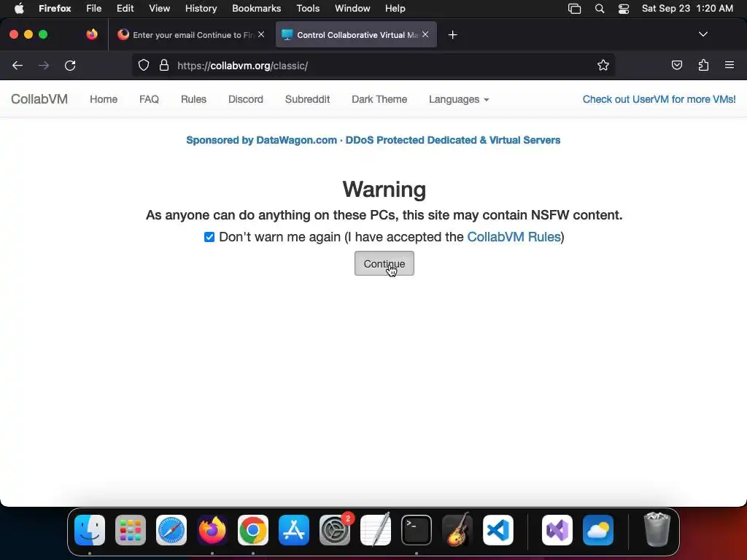The width and height of the screenshot is (747, 560).
Task: Open Control Center in menu bar
Action: tap(623, 9)
